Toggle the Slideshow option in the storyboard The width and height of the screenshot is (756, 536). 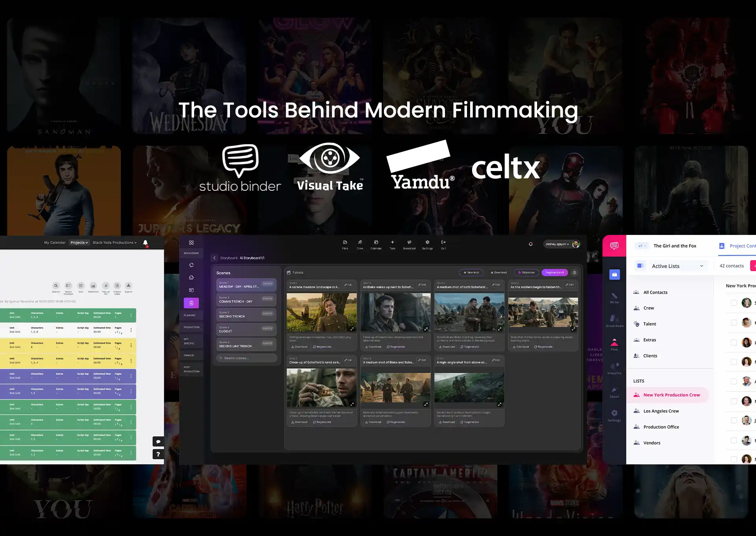pos(526,272)
